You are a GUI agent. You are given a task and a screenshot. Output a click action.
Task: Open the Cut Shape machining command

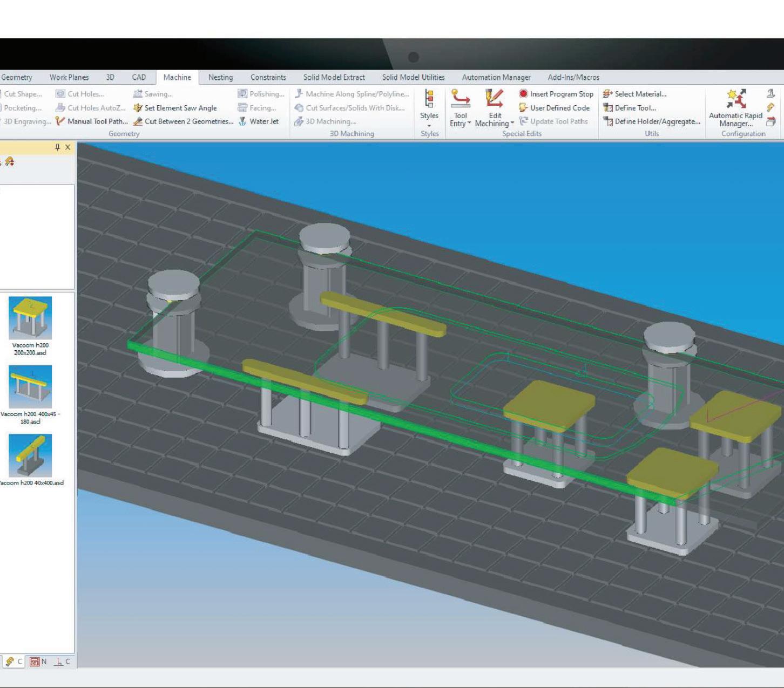point(22,94)
